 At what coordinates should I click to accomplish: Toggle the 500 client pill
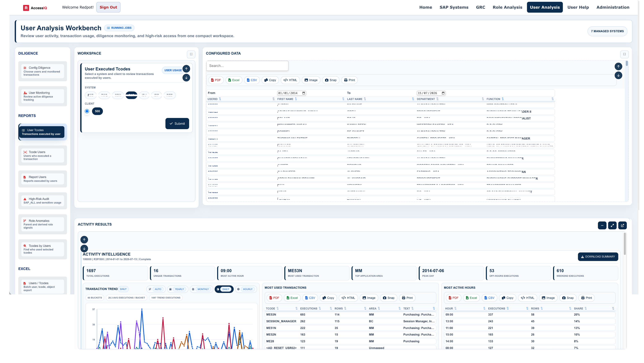coord(98,111)
